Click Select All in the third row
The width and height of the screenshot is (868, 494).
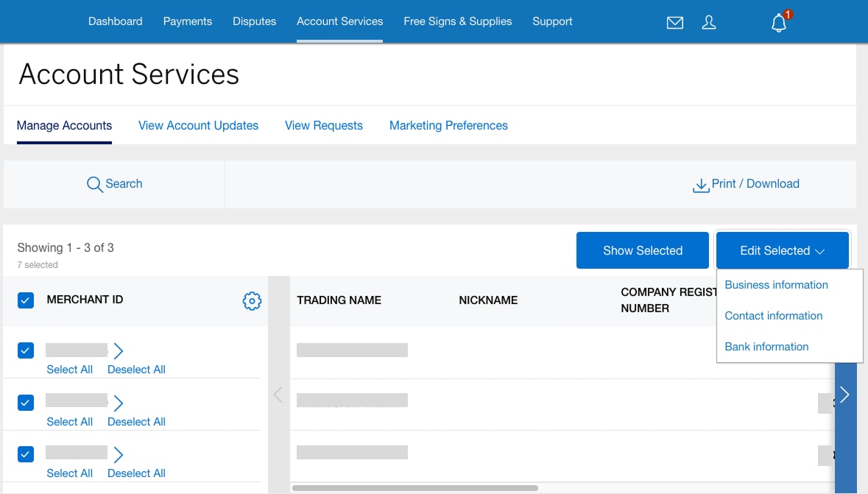(x=70, y=473)
